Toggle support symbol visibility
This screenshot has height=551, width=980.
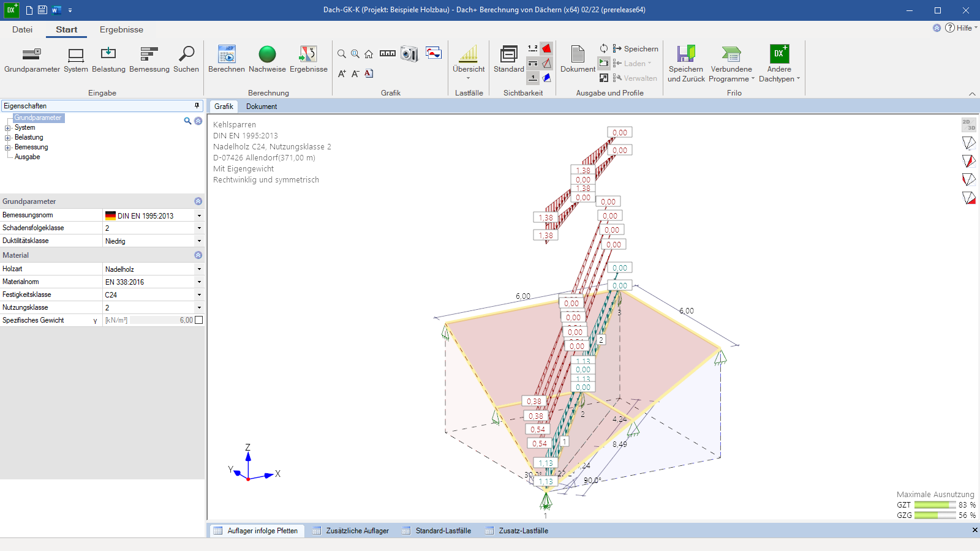click(x=533, y=63)
